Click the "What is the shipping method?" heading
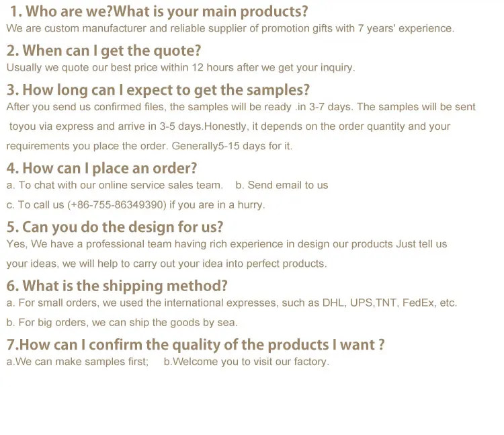This screenshot has height=435, width=504. 117,286
